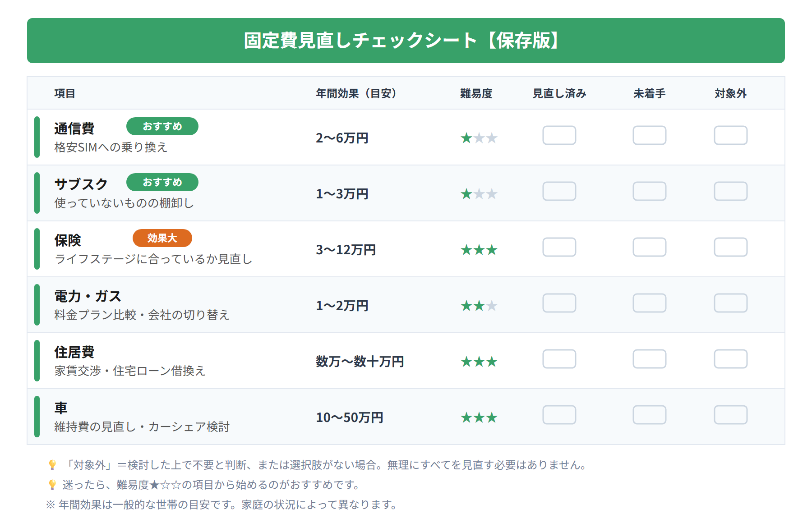This screenshot has height=523, width=812.
Task: Click the 年間効果（目安） column header
Action: tap(356, 93)
